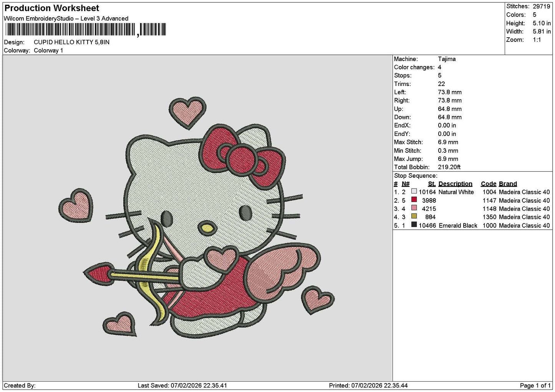The height and width of the screenshot is (392, 555).
Task: Click the pink swatch for code 1148
Action: (414, 208)
